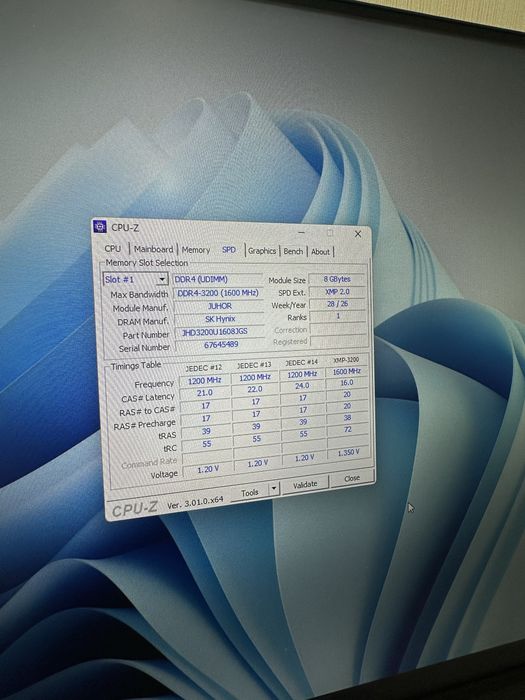
Task: Click the Tools button
Action: coord(250,492)
